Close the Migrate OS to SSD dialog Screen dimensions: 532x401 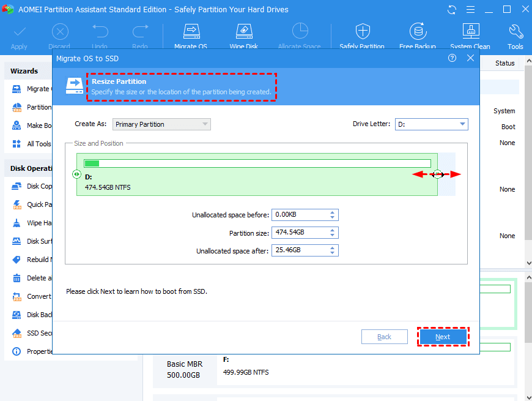point(470,58)
